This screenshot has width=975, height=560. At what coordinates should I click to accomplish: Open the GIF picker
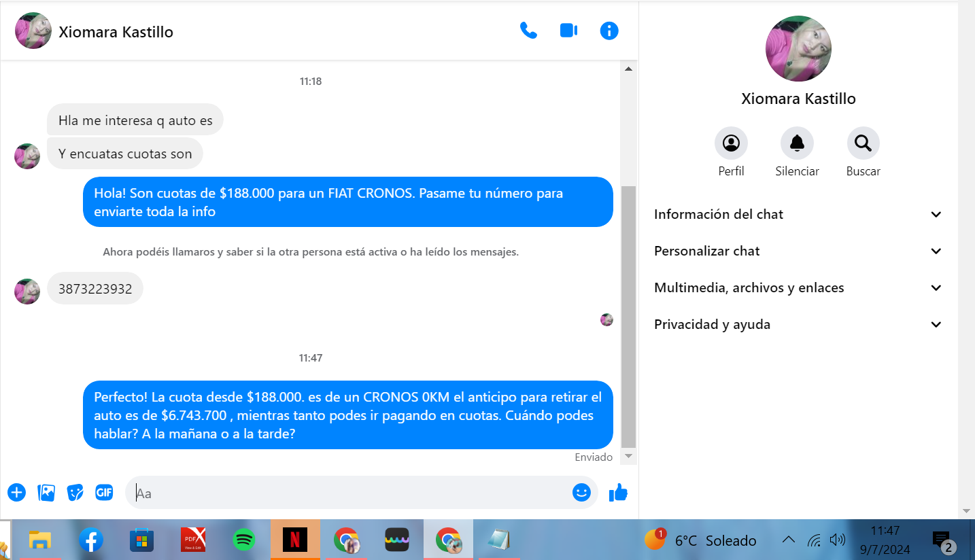click(x=104, y=493)
